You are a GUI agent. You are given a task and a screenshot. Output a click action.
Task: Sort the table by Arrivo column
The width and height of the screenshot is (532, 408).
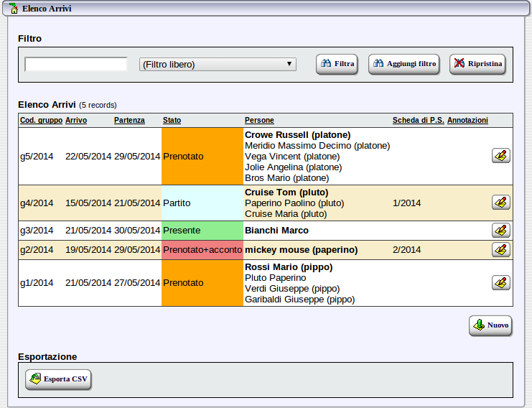(76, 121)
